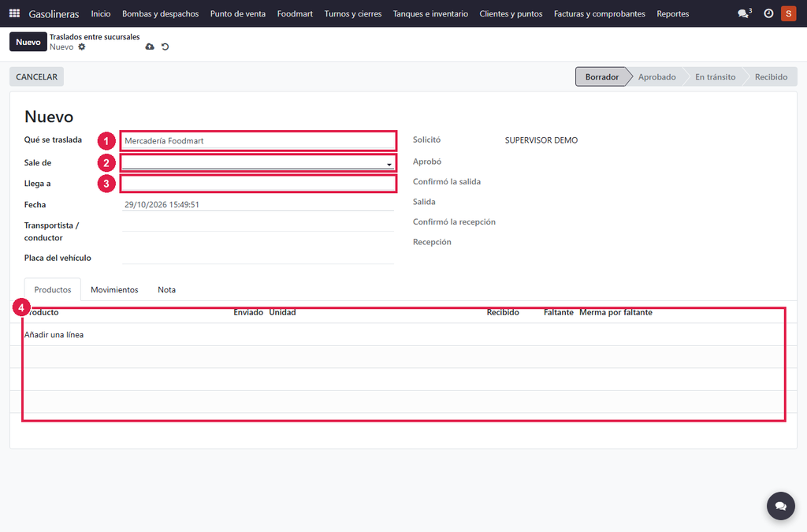807x532 pixels.
Task: Switch to the Movimientos tab
Action: pyautogui.click(x=114, y=290)
